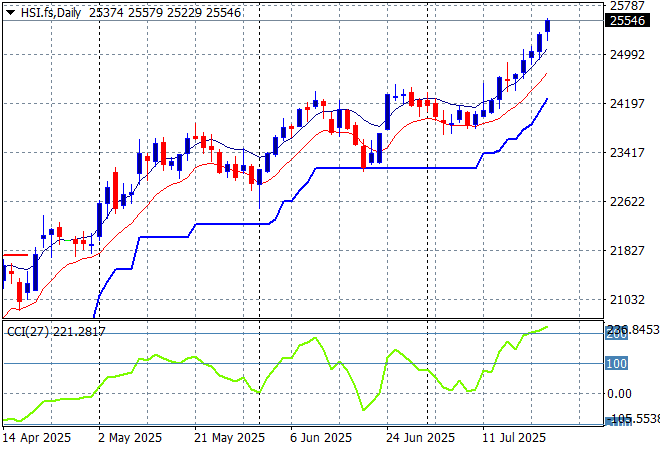This screenshot has width=660, height=450.
Task: Click the 25787 price axis label
Action: tap(627, 6)
